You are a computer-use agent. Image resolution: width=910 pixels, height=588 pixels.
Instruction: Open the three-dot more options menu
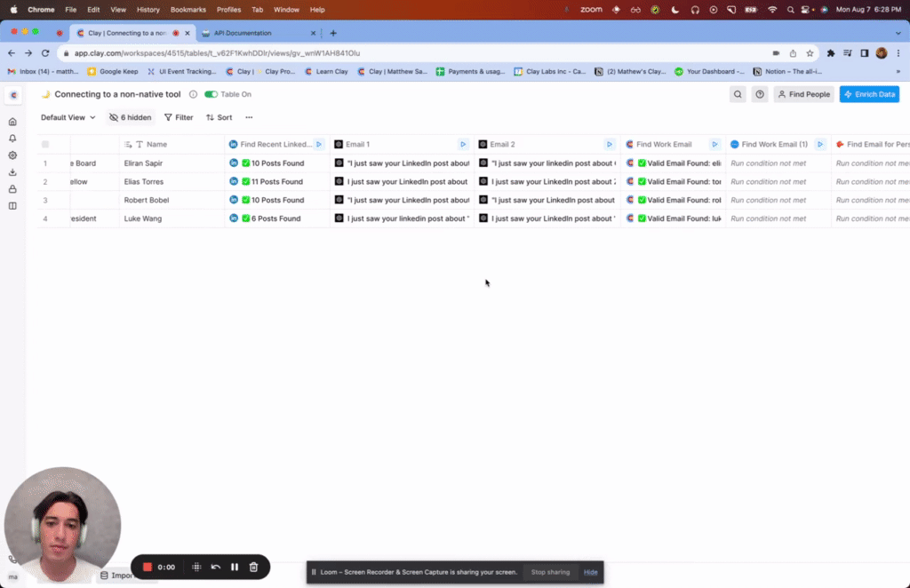pos(249,117)
